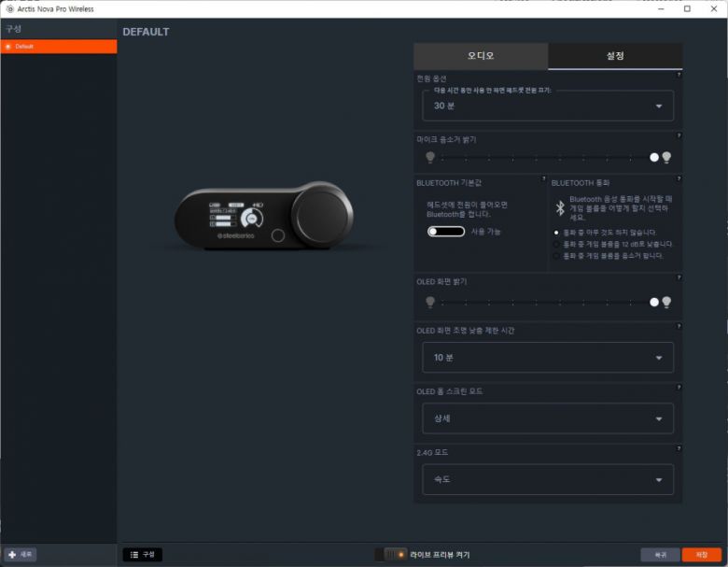Open help icon for BLUETOOTH 통화 section
The height and width of the screenshot is (567, 728).
(679, 177)
